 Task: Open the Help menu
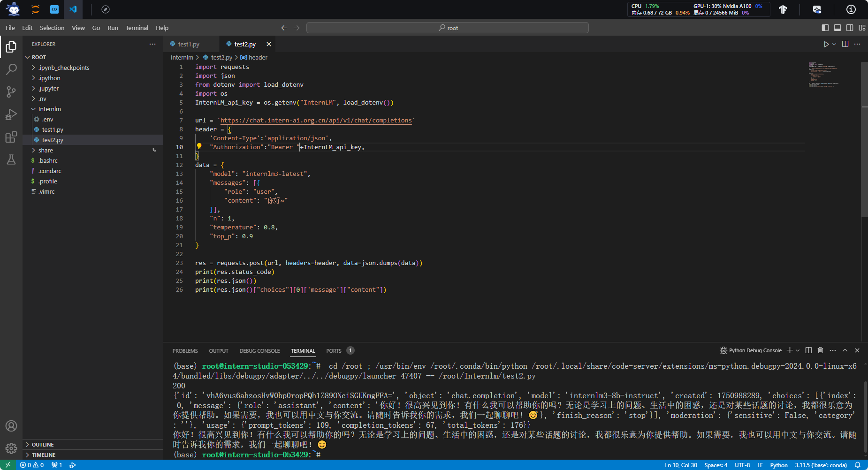[x=162, y=28]
